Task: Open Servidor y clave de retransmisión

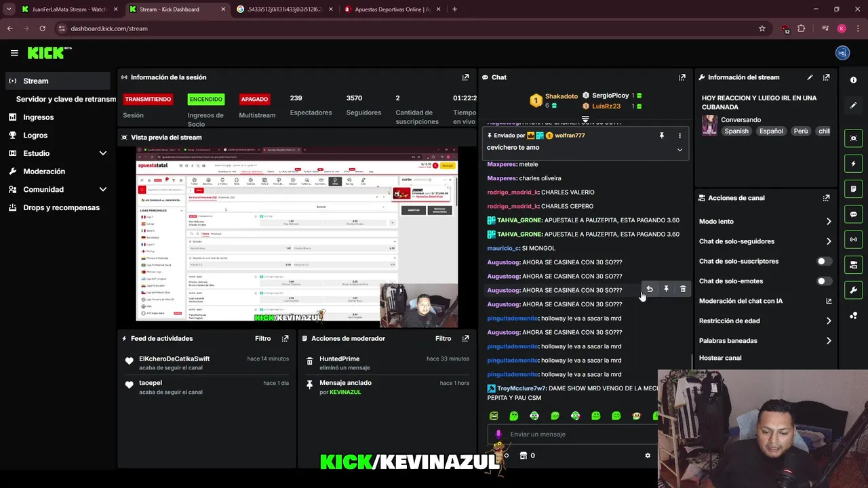Action: pos(65,99)
